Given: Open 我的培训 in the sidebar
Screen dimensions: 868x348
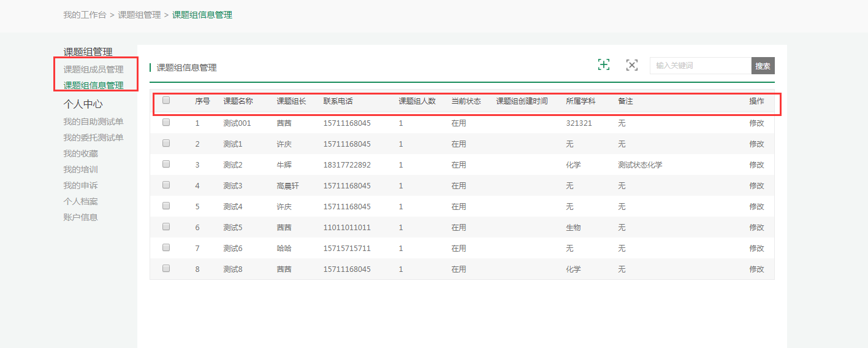Looking at the screenshot, I should pyautogui.click(x=80, y=169).
